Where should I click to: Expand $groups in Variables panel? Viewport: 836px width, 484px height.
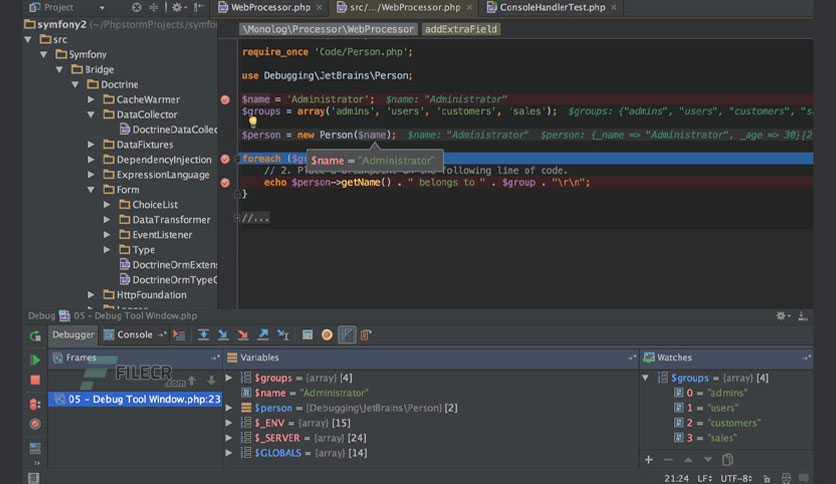(229, 378)
